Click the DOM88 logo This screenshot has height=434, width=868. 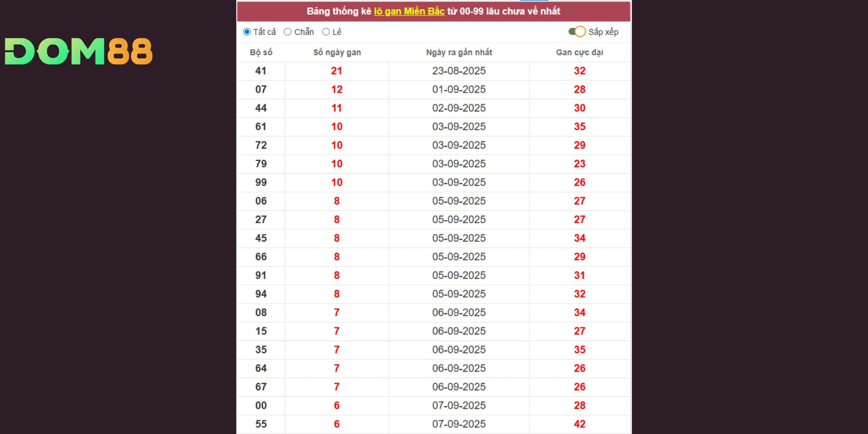point(78,51)
